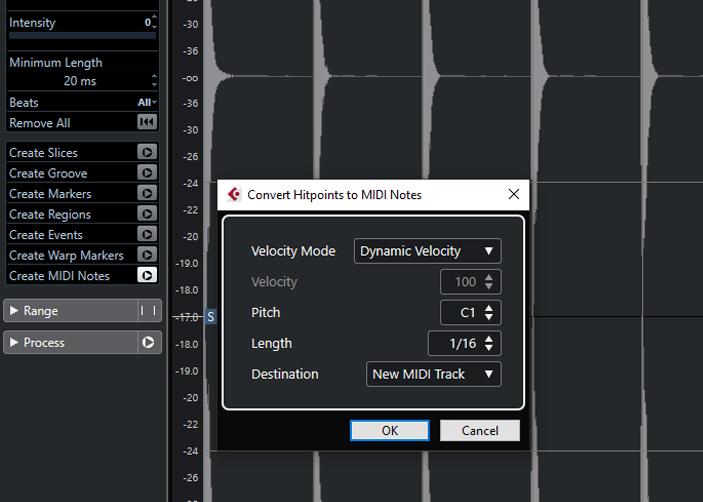Image resolution: width=703 pixels, height=502 pixels.
Task: Click the Create Slices label
Action: click(43, 153)
